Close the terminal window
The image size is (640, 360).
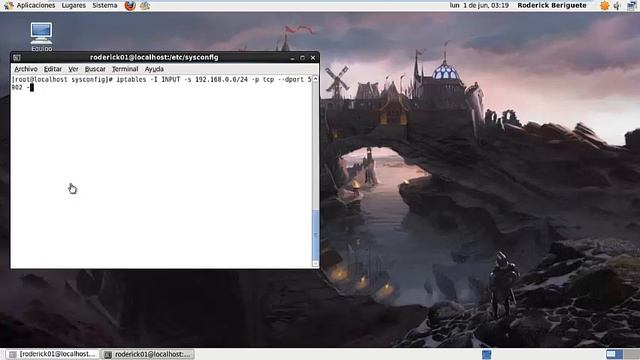[313, 58]
